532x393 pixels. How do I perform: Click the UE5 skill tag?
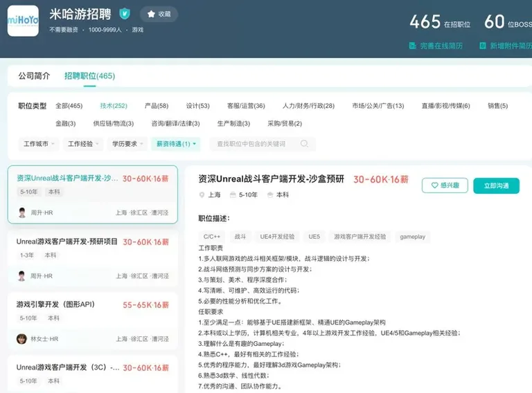(314, 237)
